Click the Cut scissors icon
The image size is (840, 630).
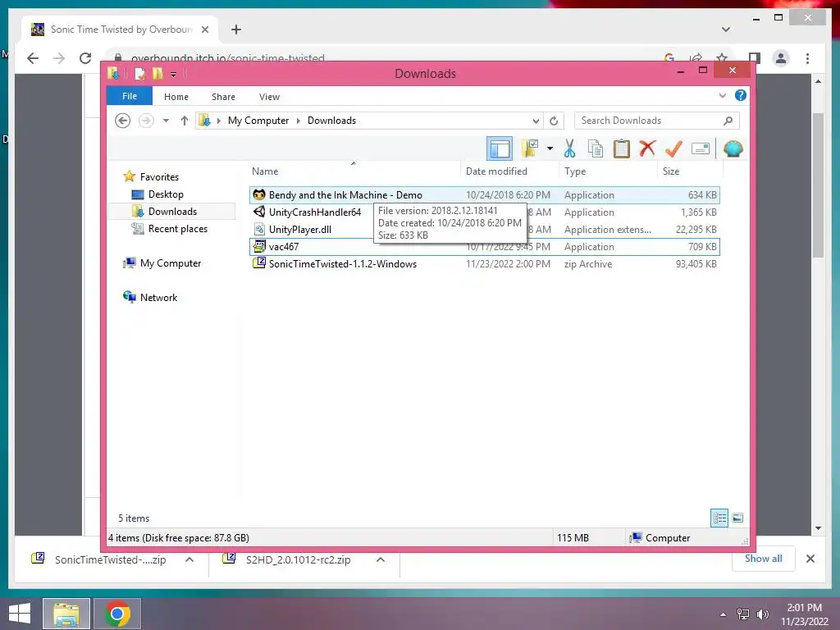(569, 148)
